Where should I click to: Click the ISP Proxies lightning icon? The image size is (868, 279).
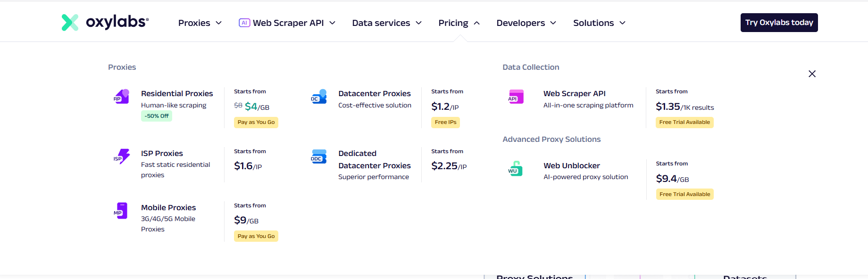pos(122,156)
